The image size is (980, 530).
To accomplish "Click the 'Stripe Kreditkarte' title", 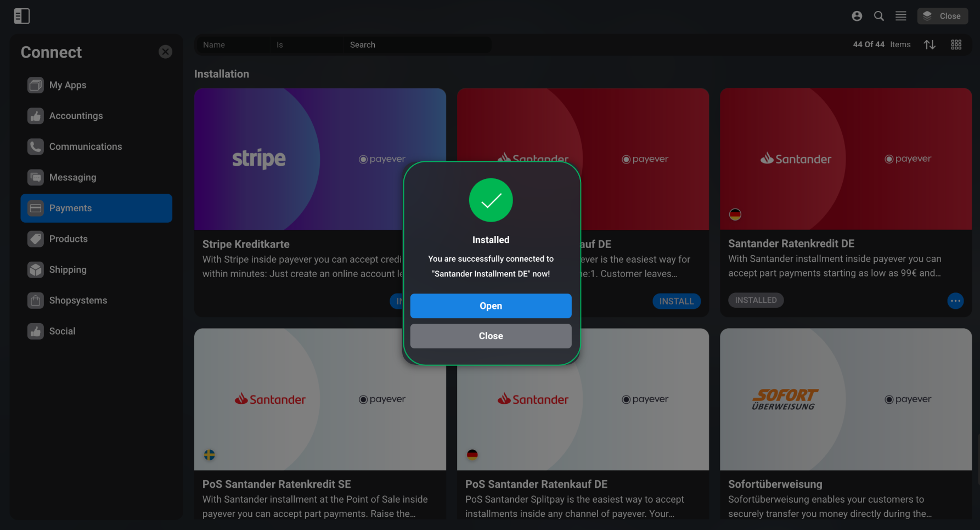I will point(246,244).
